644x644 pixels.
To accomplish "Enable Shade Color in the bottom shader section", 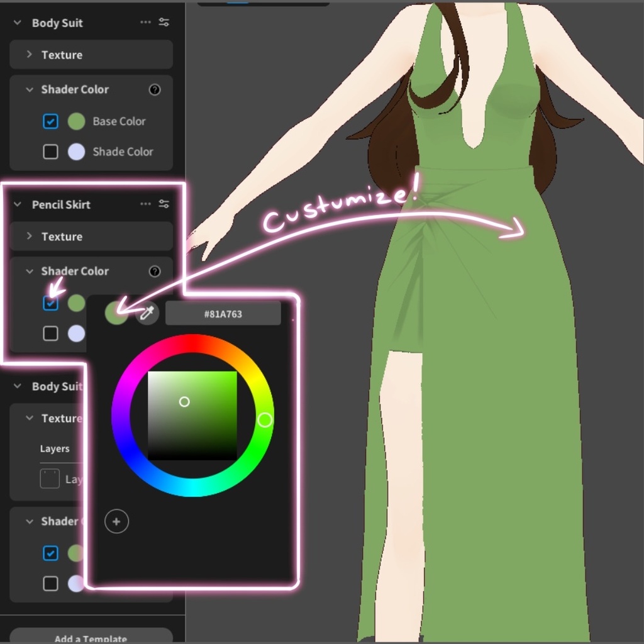I will 50,584.
